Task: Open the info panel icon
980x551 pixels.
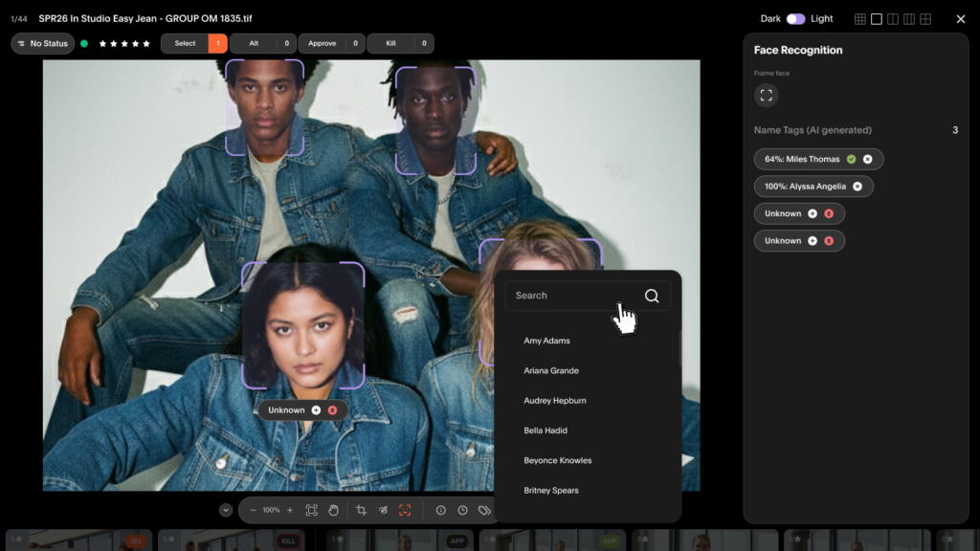Action: [x=441, y=511]
